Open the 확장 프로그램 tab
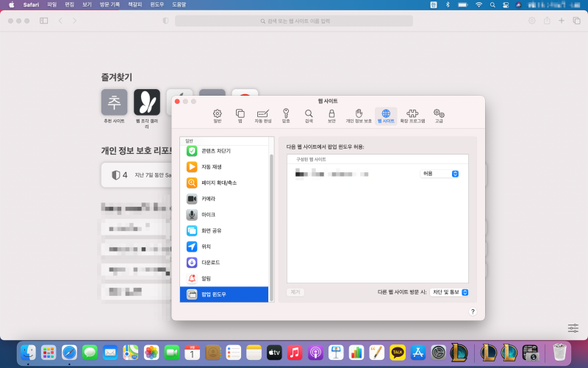 click(x=412, y=116)
